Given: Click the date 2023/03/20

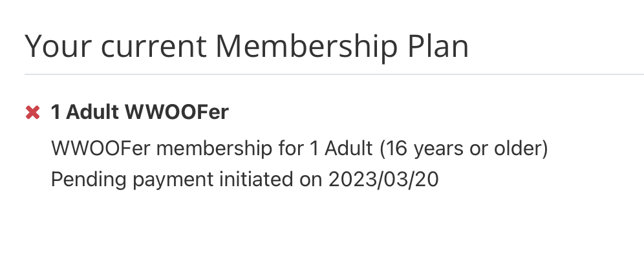Looking at the screenshot, I should click(x=383, y=180).
